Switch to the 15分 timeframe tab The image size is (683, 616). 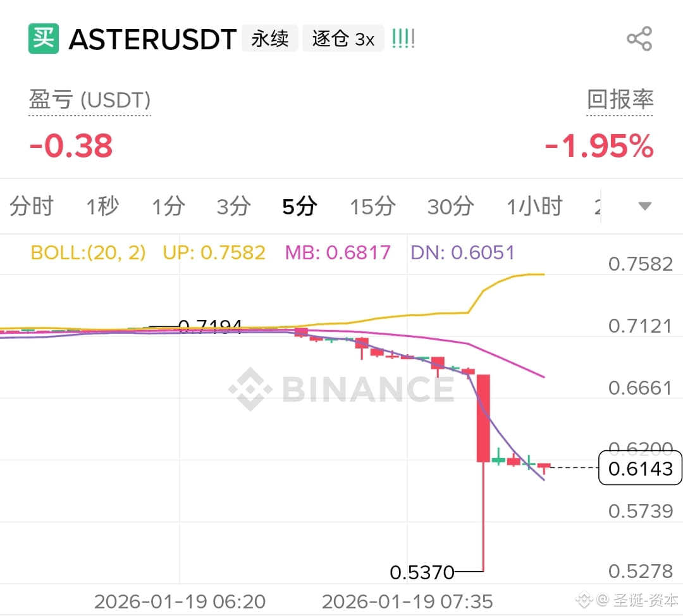(x=372, y=206)
